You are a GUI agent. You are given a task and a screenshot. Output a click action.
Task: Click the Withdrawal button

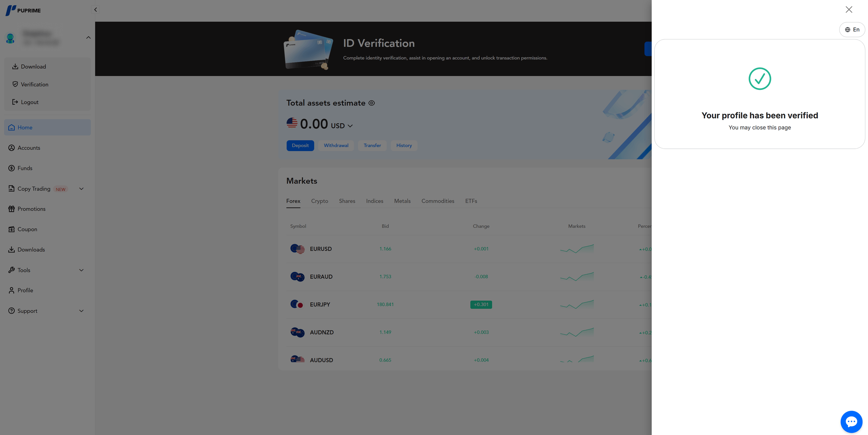coord(336,146)
